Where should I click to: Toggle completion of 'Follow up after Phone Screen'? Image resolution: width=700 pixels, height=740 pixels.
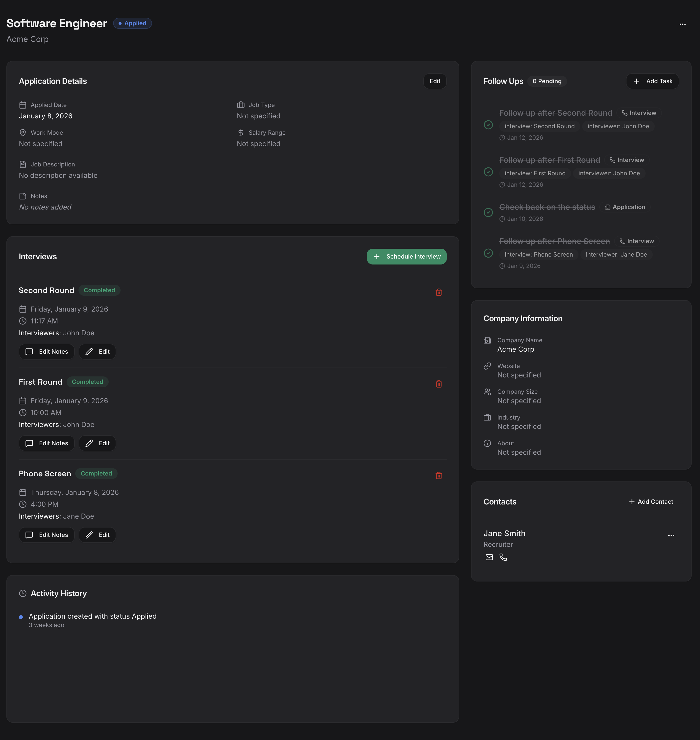(488, 253)
